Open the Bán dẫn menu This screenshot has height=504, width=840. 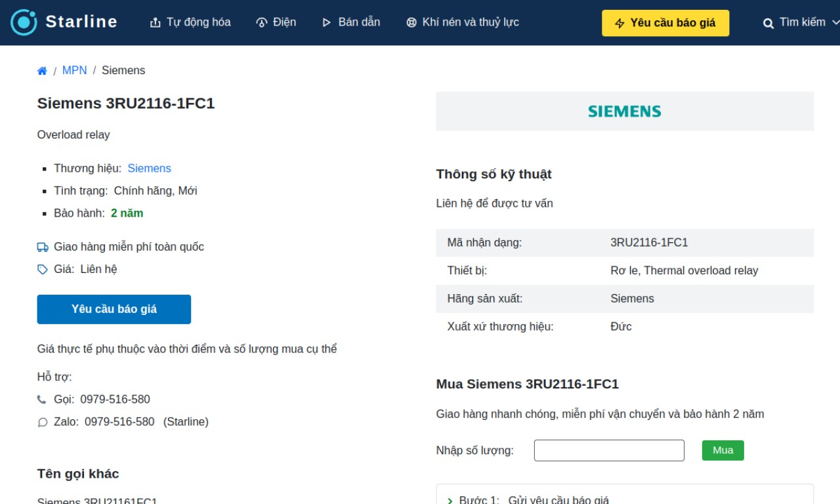click(x=351, y=22)
